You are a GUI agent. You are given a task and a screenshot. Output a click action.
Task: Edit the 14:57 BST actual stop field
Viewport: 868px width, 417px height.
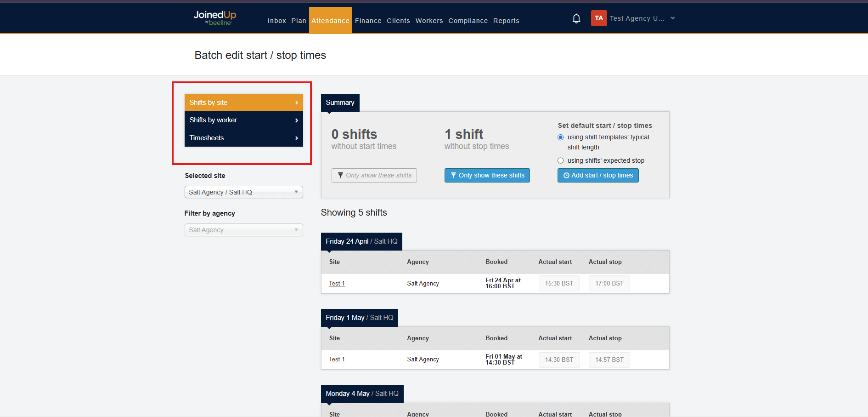point(609,360)
